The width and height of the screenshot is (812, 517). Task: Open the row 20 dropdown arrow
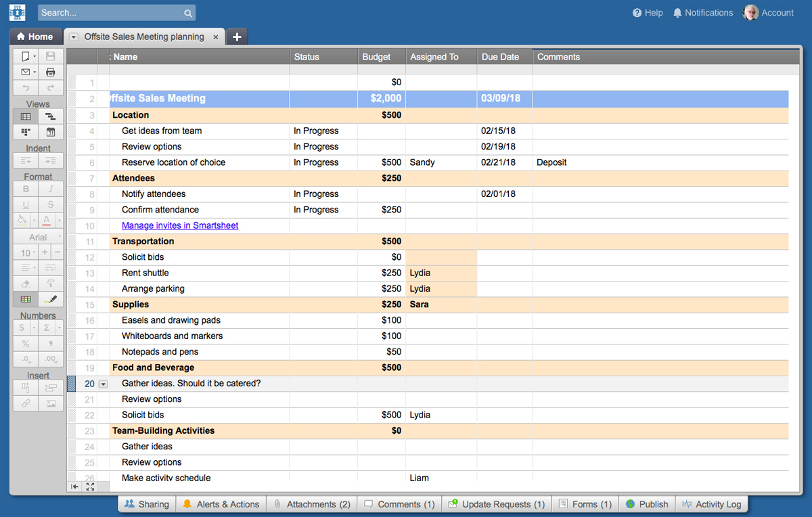point(102,384)
